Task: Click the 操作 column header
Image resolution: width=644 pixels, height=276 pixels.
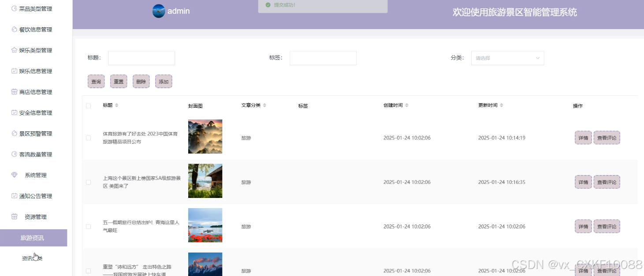Action: point(578,106)
